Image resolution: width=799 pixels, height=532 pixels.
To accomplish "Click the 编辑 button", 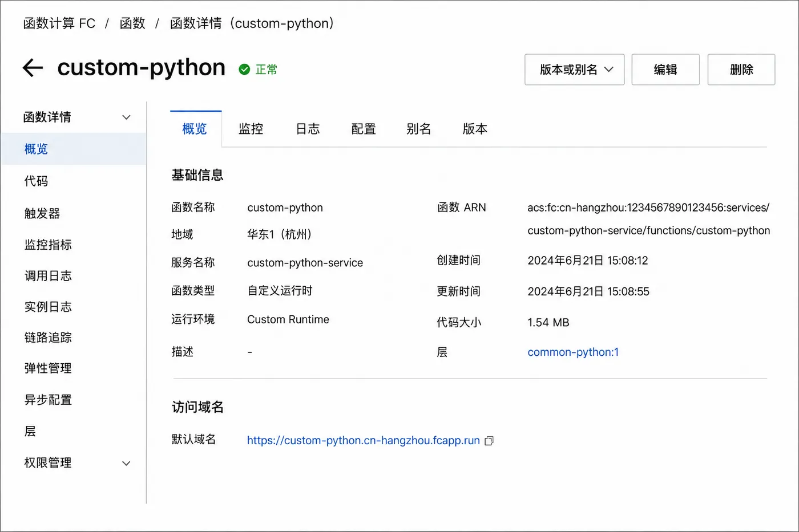I will coord(665,70).
